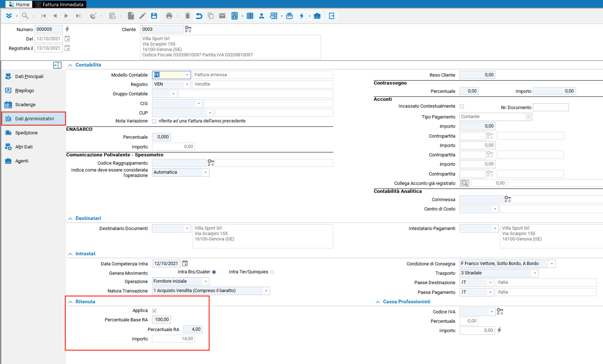Open Dati Principali sidebar section
Screen dimensions: 603x364
(x=34, y=76)
